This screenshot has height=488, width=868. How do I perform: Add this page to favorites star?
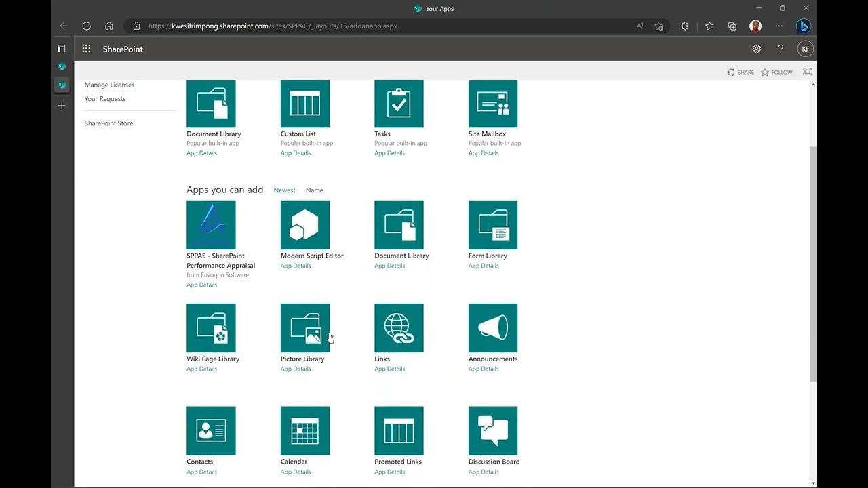(x=658, y=26)
